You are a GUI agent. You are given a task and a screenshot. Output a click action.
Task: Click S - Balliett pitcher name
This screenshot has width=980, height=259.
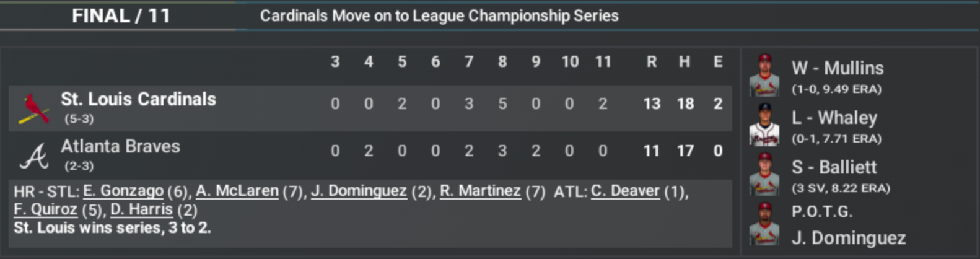tap(834, 167)
